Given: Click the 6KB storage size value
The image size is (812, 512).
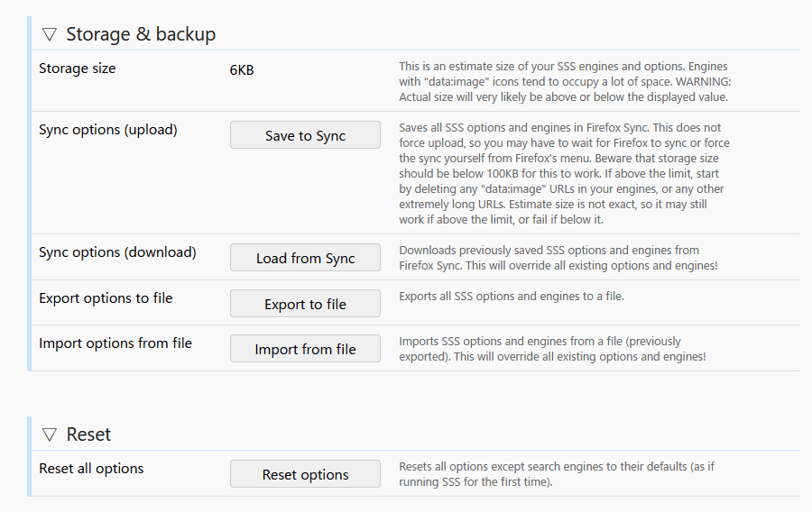Looking at the screenshot, I should 242,69.
